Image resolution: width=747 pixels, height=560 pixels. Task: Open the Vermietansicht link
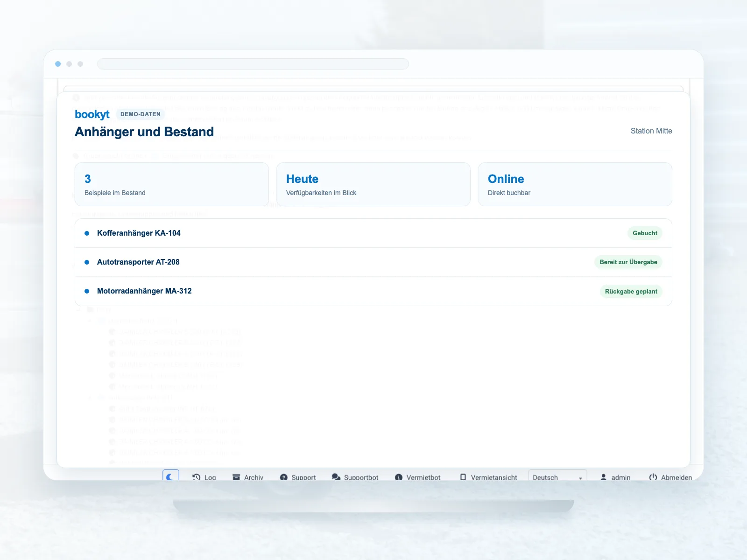pos(488,477)
